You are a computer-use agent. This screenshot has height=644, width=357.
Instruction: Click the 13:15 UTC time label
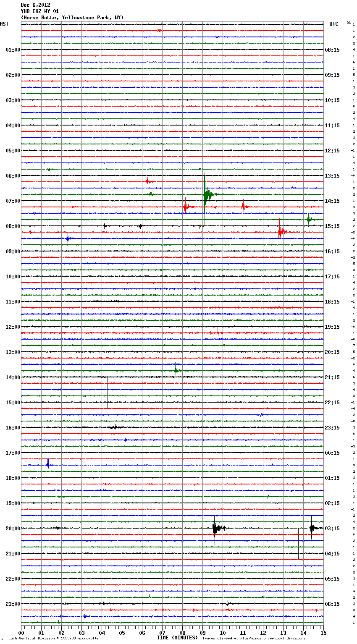[x=332, y=176]
